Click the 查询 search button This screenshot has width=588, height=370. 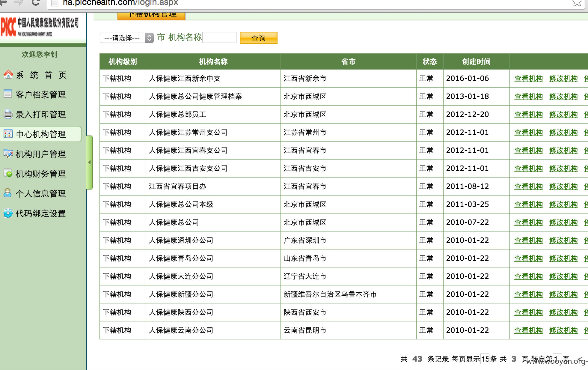point(258,38)
